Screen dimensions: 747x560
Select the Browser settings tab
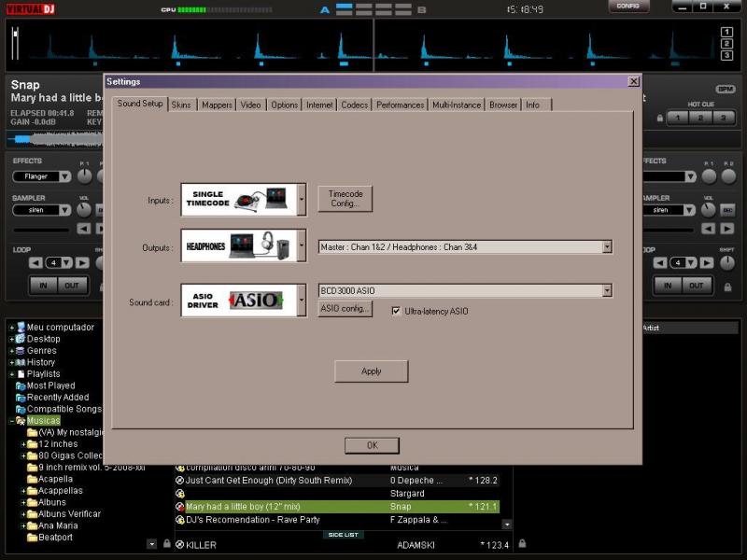(503, 105)
